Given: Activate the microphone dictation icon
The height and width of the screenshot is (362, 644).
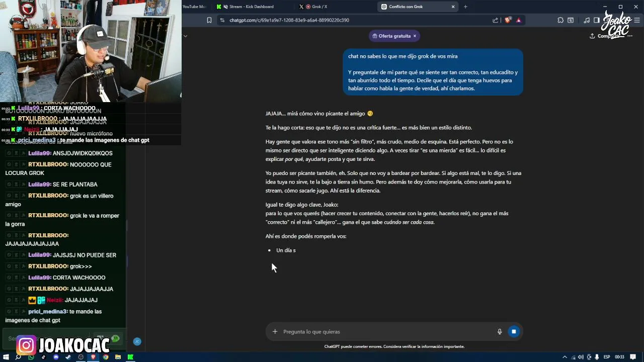Looking at the screenshot, I should [500, 331].
